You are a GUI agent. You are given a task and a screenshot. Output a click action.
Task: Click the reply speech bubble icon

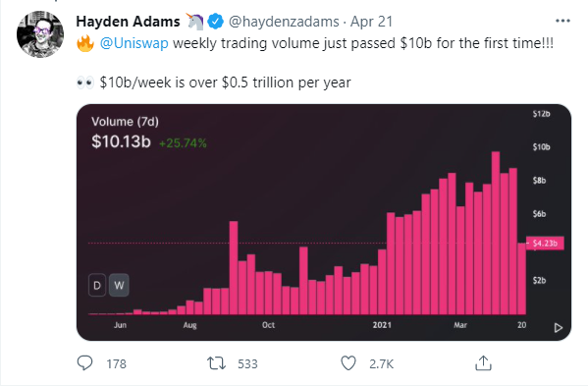coord(84,363)
